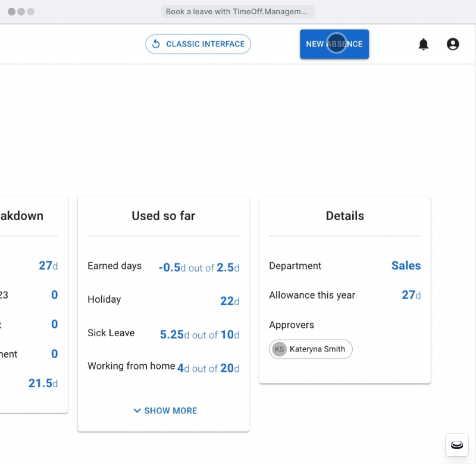Click the Used so far card heading
The image size is (476, 464).
[x=163, y=216]
